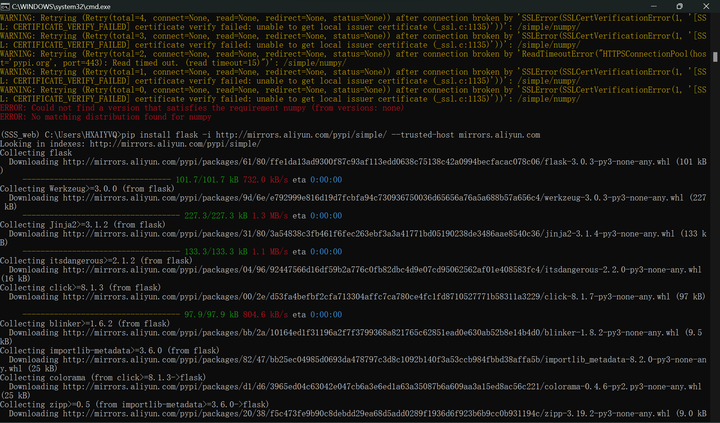Screen dimensions: 720x423
Task: Click the 'Looking in indexes' line
Action: click(130, 144)
